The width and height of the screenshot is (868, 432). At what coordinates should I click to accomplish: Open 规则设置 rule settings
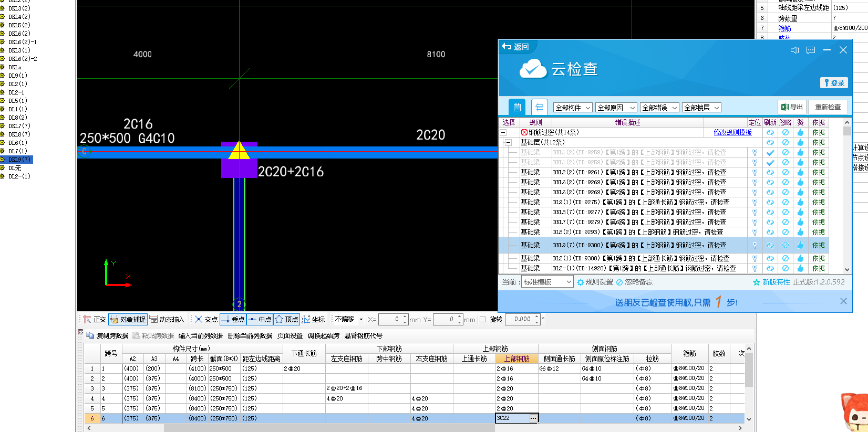click(x=595, y=282)
